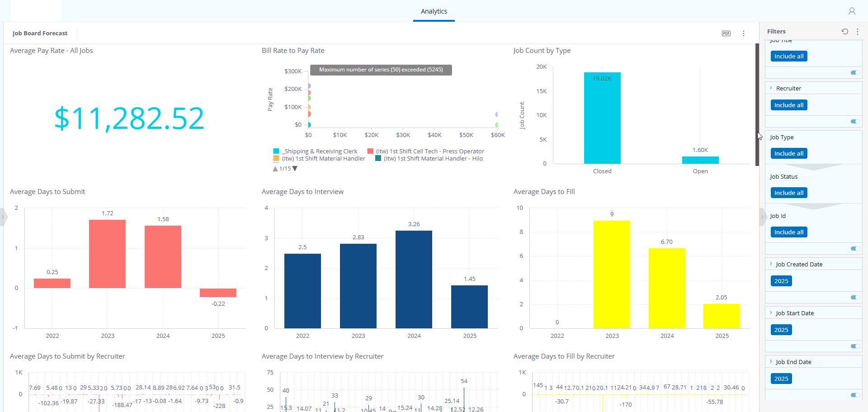The width and height of the screenshot is (868, 412).
Task: Click the 2025 button under Job Start Date
Action: coord(781,330)
